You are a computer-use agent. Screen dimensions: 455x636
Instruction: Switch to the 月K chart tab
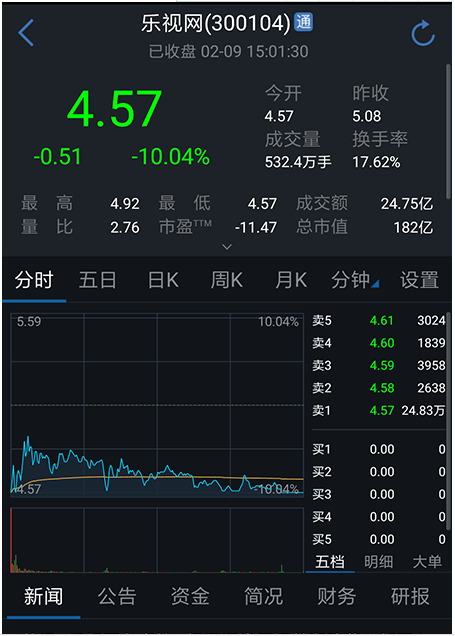pos(291,280)
